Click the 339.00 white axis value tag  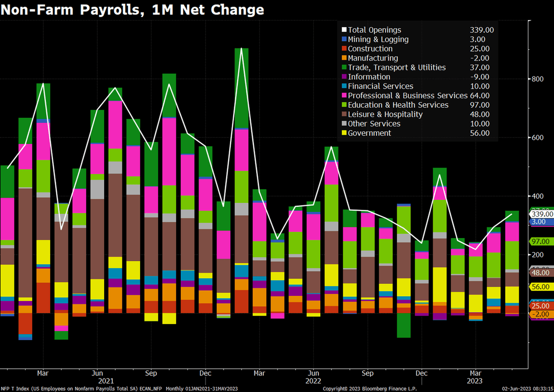541,214
